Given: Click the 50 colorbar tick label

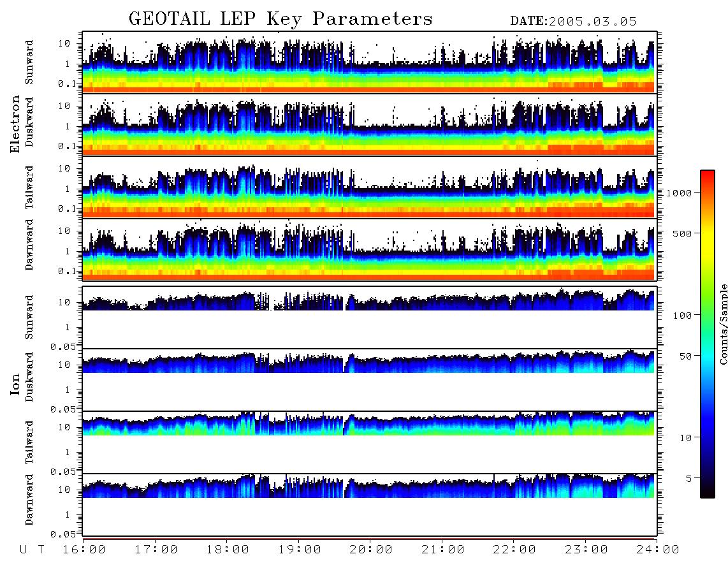Looking at the screenshot, I should point(685,356).
